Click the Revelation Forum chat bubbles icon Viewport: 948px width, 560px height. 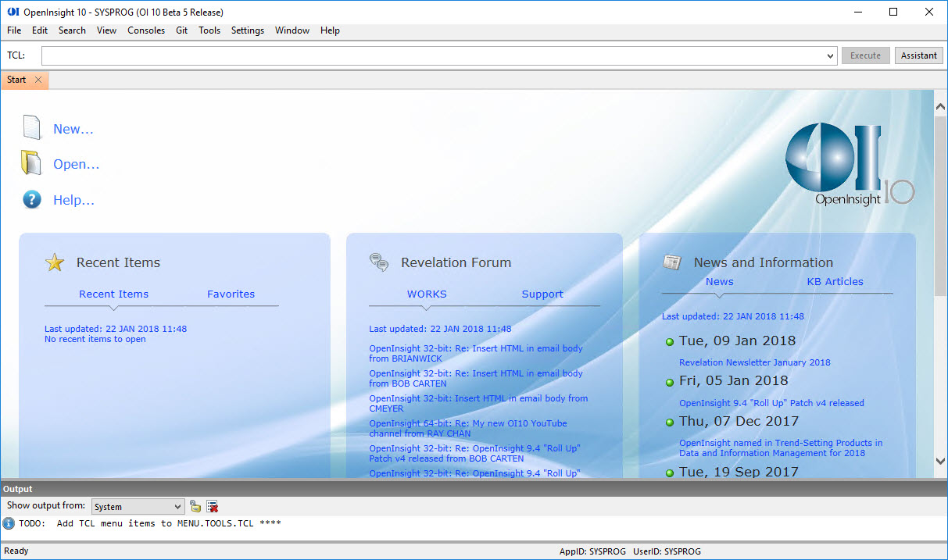pos(379,262)
